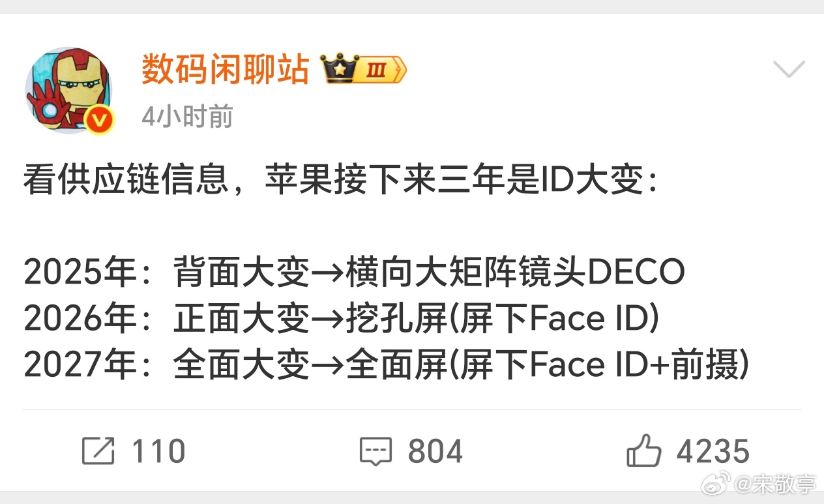Open the @宋敬亭 watermark mention

pos(776,484)
